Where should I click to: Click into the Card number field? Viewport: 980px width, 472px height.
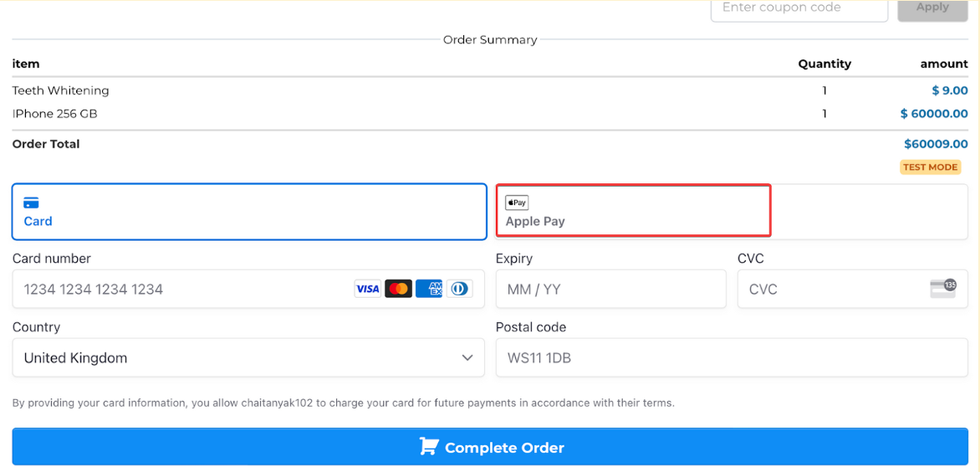click(x=184, y=289)
